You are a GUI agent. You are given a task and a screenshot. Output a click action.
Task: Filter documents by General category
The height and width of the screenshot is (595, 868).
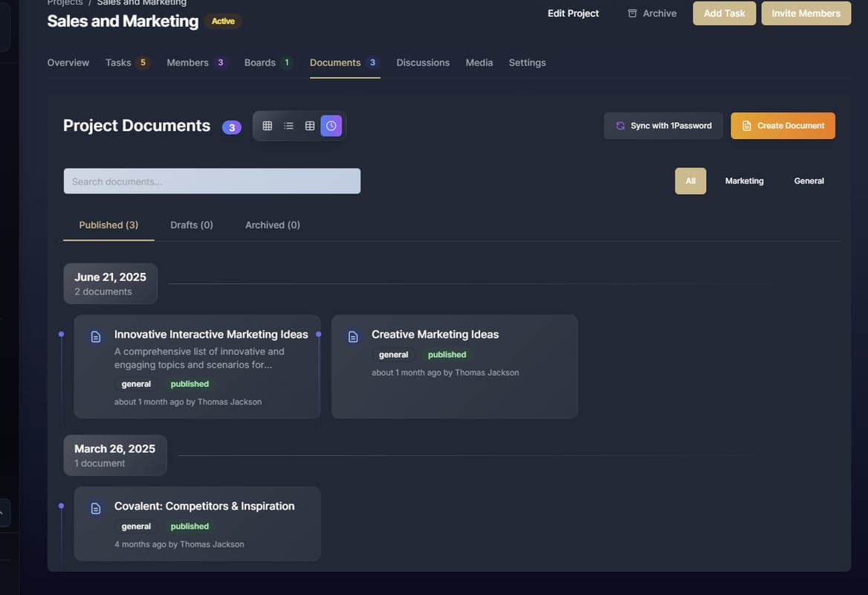pos(809,181)
